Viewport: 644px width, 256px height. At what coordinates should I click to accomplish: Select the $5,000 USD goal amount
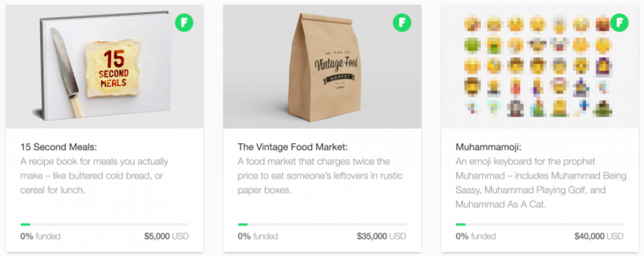pyautogui.click(x=167, y=236)
